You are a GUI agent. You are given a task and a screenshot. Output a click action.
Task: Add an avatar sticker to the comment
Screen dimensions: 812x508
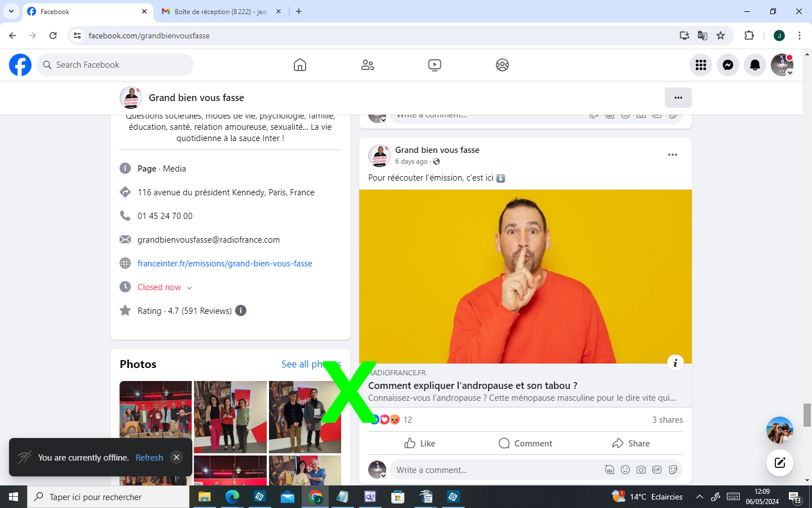(610, 470)
